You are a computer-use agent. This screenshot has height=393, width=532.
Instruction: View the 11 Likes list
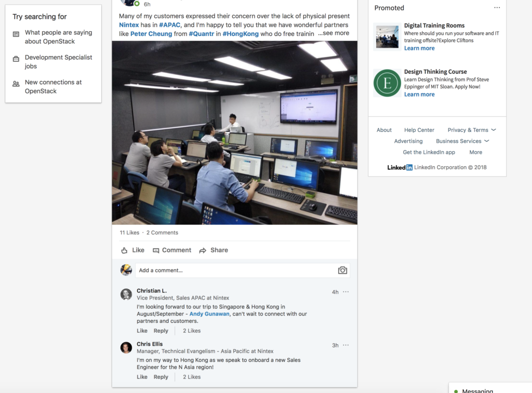tap(129, 233)
